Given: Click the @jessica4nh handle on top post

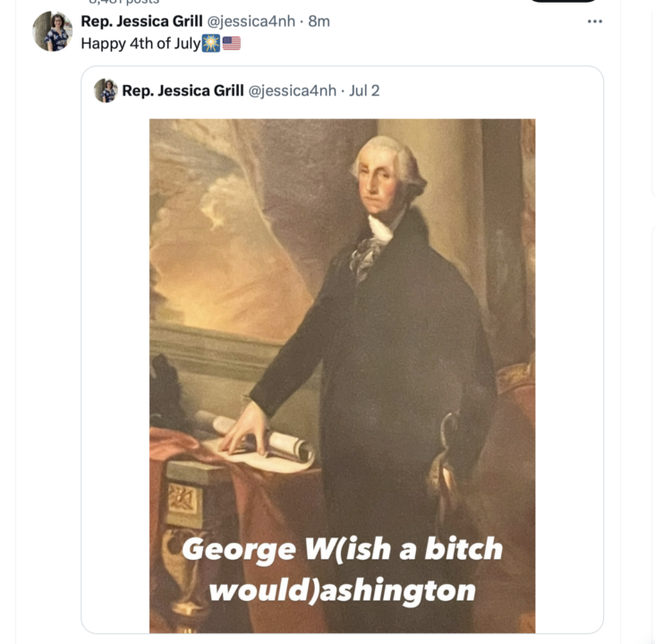Looking at the screenshot, I should 251,21.
